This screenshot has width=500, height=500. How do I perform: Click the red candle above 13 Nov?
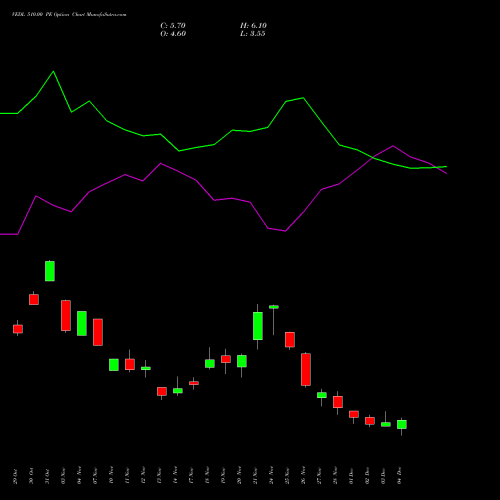tap(162, 391)
